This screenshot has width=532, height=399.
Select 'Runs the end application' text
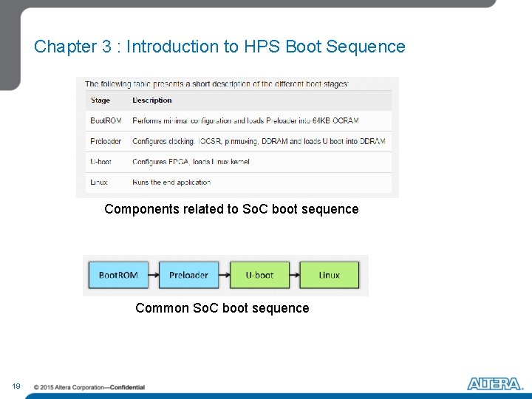[x=171, y=183]
